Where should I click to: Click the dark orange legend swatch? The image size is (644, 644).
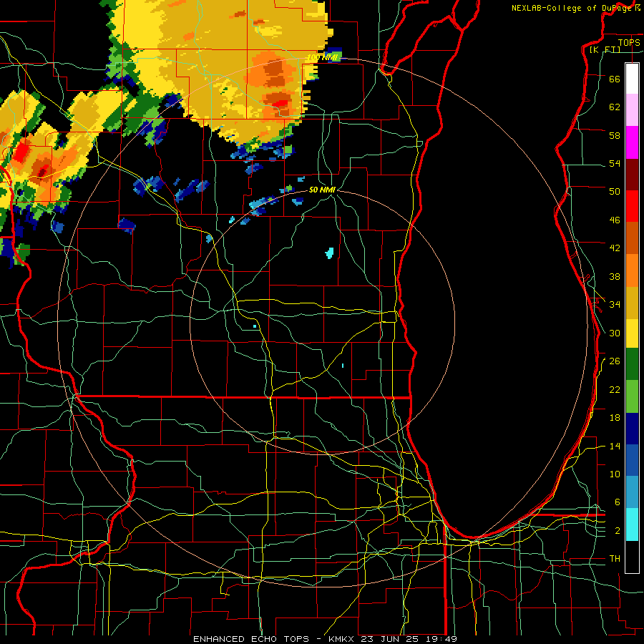pyautogui.click(x=632, y=238)
